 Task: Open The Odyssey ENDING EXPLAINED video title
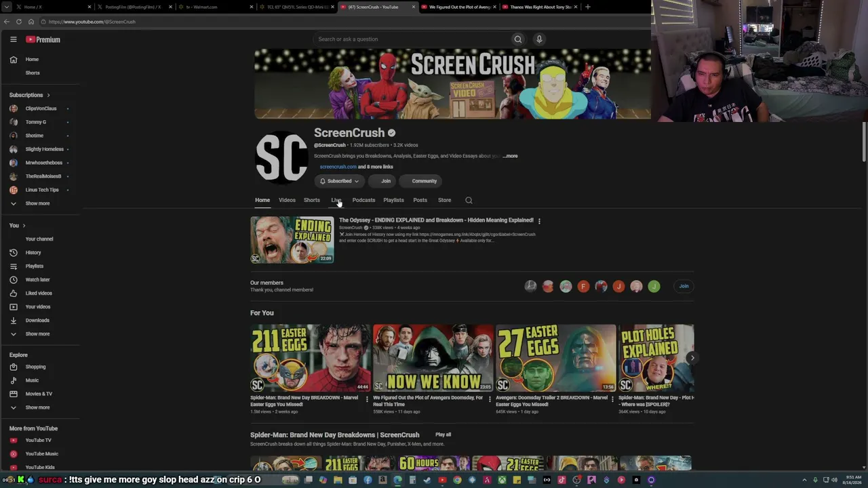click(x=436, y=220)
